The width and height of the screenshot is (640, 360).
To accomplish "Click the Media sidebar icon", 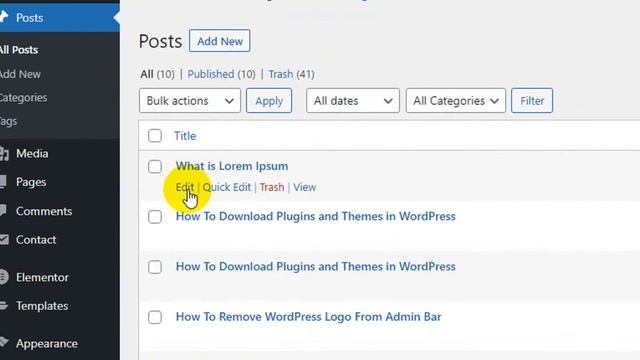I will [x=4, y=153].
